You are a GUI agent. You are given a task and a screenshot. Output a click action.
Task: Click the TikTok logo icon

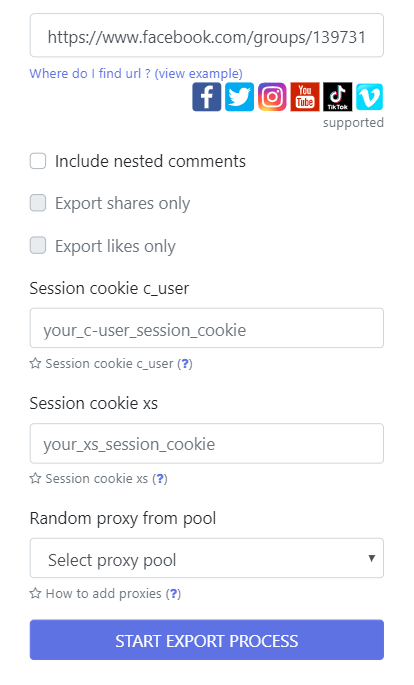coord(338,97)
